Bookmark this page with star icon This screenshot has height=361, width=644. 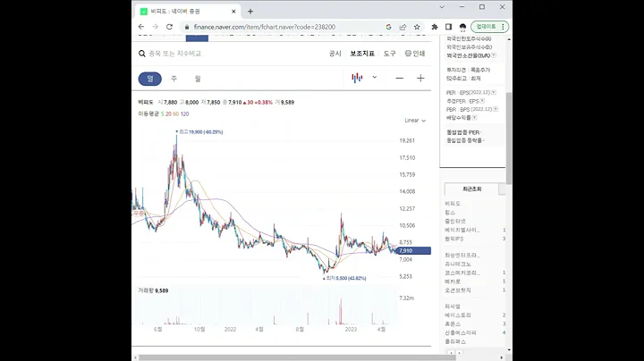(417, 27)
